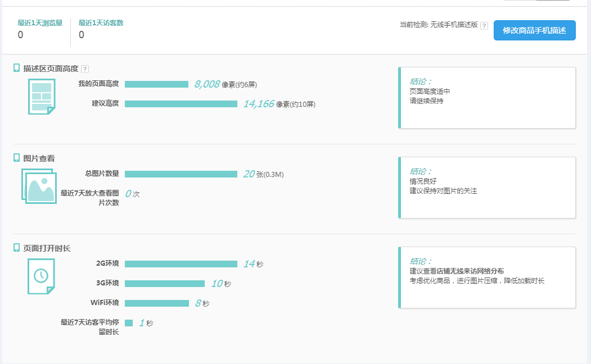Click the 2G环境 load time bar
Viewport: 591px width, 364px height.
181,264
